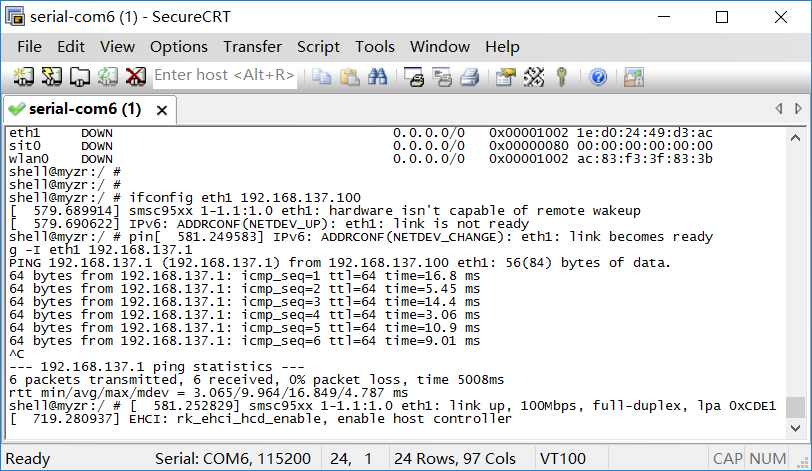
Task: Open the Help menu
Action: [x=502, y=47]
